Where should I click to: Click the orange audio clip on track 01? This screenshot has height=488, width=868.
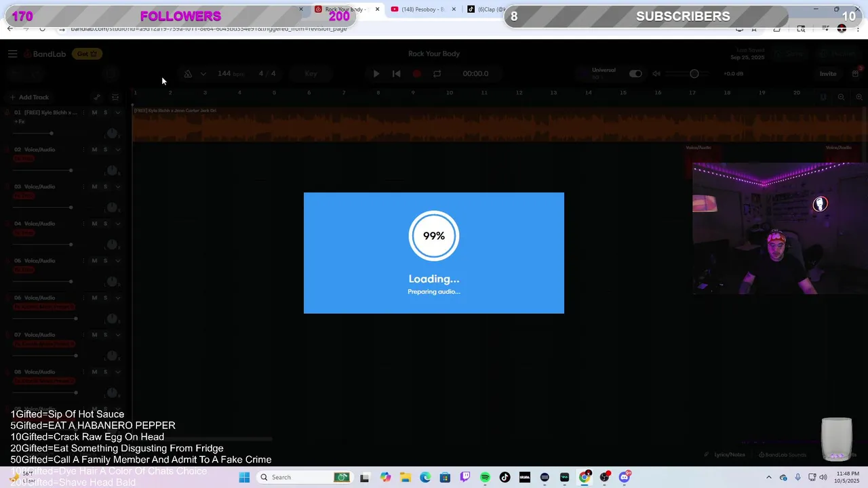pos(499,125)
